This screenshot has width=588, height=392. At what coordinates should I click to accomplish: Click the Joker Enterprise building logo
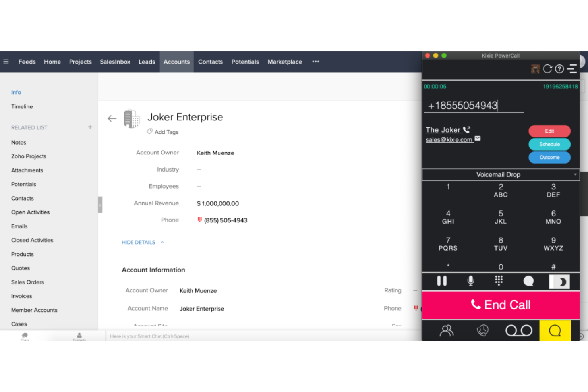pos(132,119)
